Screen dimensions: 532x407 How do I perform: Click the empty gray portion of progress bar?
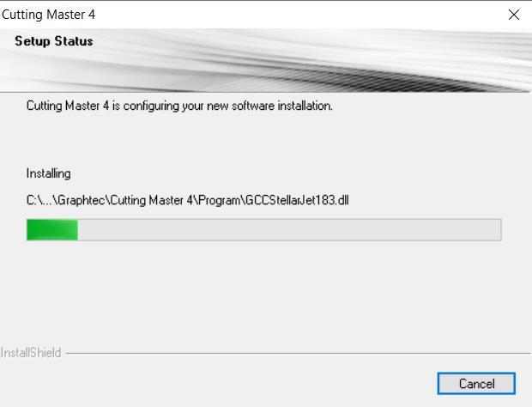(289, 230)
